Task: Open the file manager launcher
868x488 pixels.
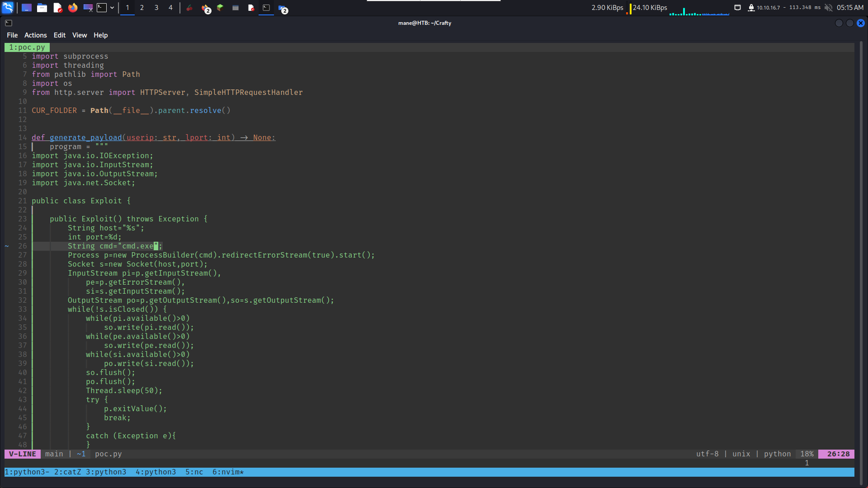Action: [42, 8]
